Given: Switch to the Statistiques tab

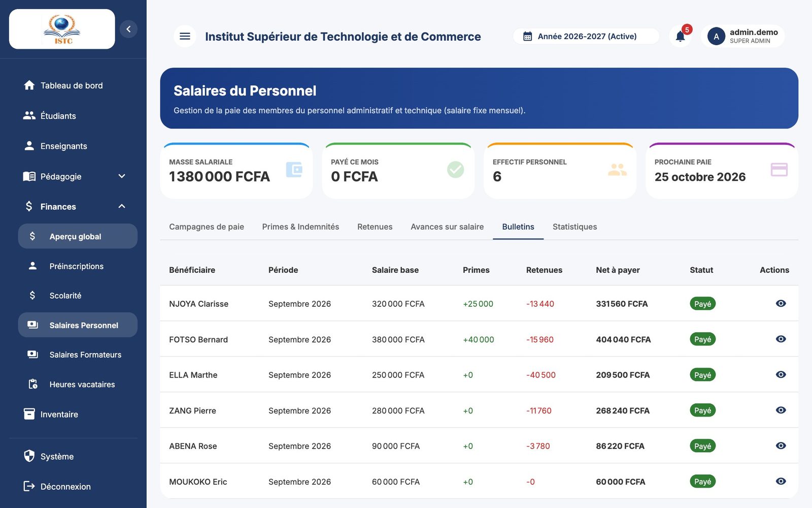Looking at the screenshot, I should coord(574,227).
